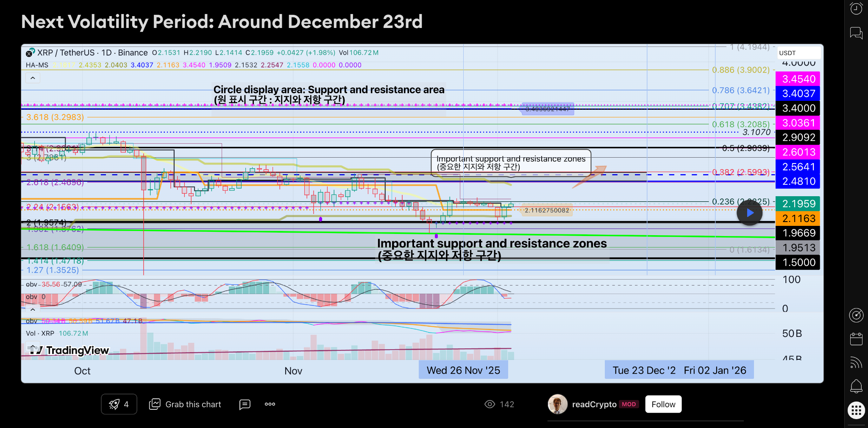Boost this idea with rocket button

click(x=119, y=404)
